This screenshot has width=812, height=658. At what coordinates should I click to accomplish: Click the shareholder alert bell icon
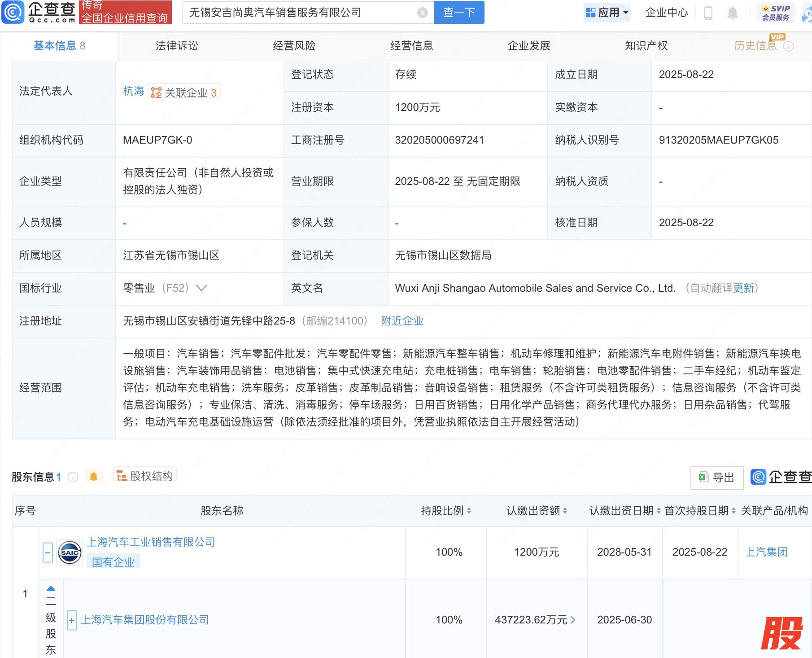point(93,477)
